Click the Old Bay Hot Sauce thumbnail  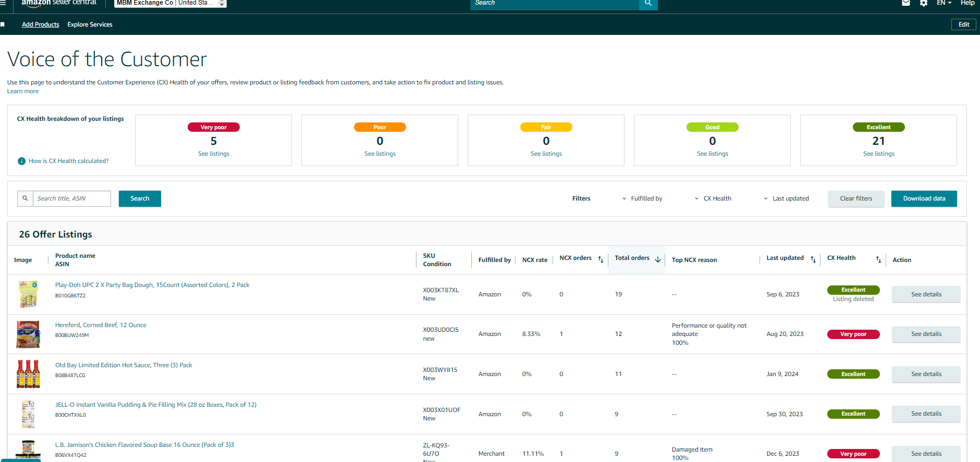point(28,374)
